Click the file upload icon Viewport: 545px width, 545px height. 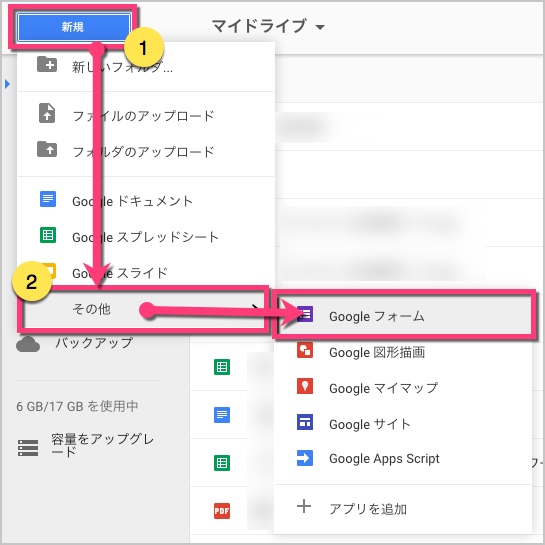coord(47,113)
